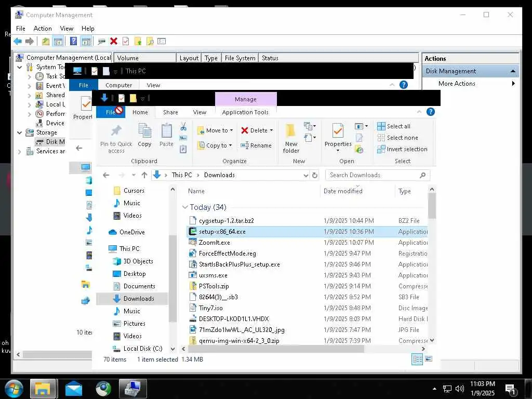Select cygsetup-1.2.tar.bz2 file
The width and height of the screenshot is (532, 399).
[227, 221]
